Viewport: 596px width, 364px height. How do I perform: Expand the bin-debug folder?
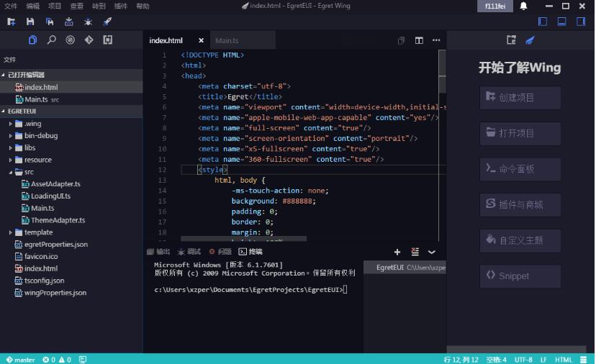[10, 136]
